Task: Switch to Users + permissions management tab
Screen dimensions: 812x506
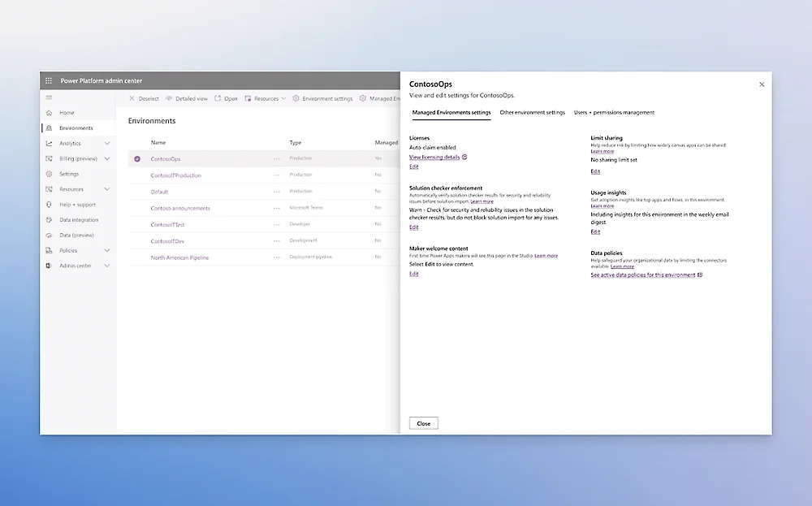Action: tap(614, 112)
